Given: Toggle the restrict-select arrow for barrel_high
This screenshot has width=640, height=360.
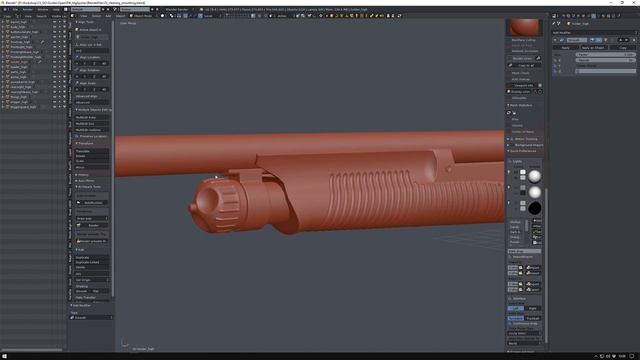Looking at the screenshot, I should point(60,22).
